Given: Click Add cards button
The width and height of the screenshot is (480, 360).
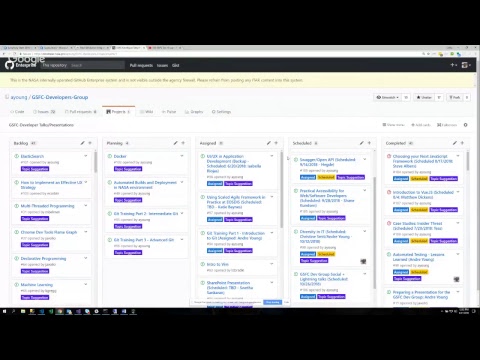Looking at the screenshot, I should [x=421, y=125].
